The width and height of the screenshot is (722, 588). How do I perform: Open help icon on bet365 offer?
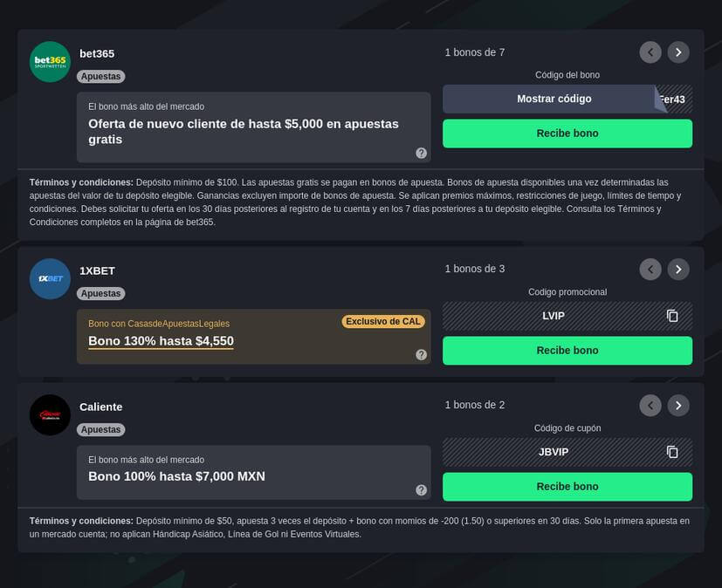421,153
